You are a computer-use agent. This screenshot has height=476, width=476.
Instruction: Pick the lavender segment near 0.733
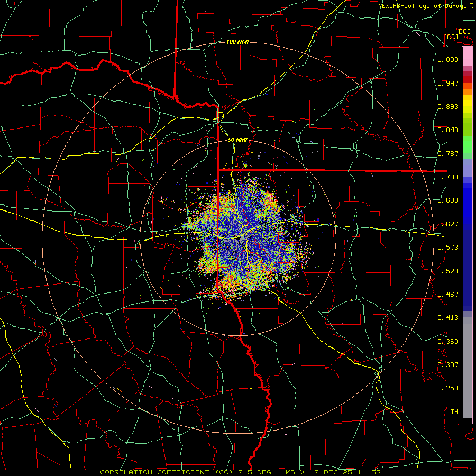[x=467, y=168]
